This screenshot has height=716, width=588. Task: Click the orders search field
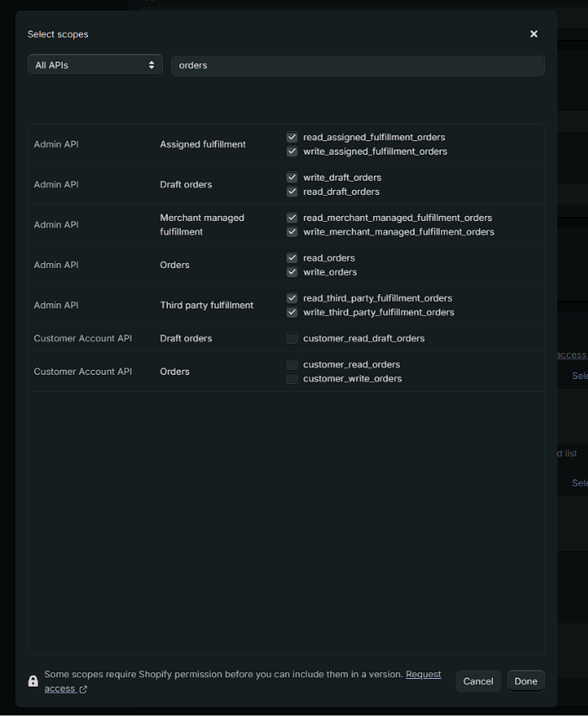pyautogui.click(x=359, y=65)
